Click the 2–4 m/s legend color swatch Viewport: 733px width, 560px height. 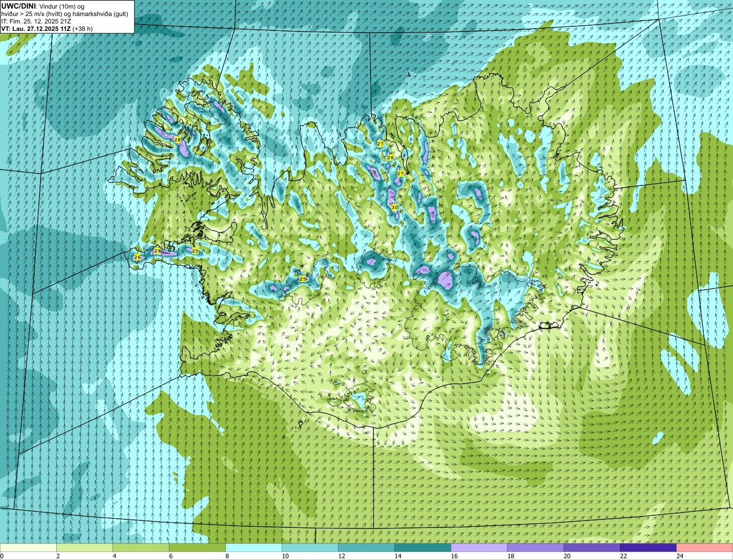(x=85, y=547)
